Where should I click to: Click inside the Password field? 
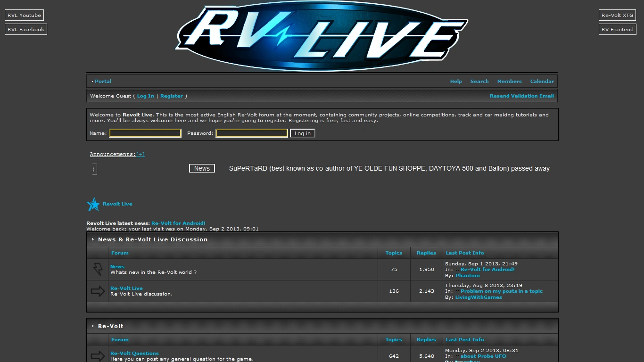[251, 133]
